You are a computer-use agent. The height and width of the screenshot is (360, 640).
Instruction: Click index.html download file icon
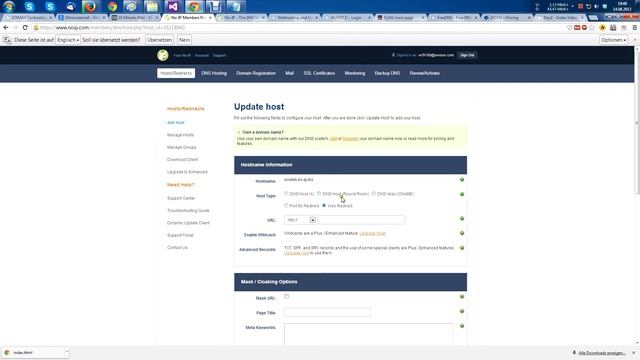7,352
